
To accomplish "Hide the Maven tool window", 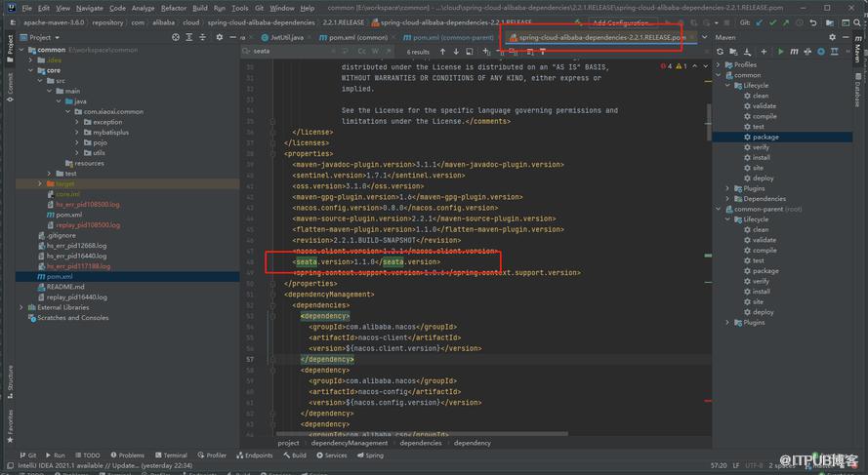I will pyautogui.click(x=846, y=37).
